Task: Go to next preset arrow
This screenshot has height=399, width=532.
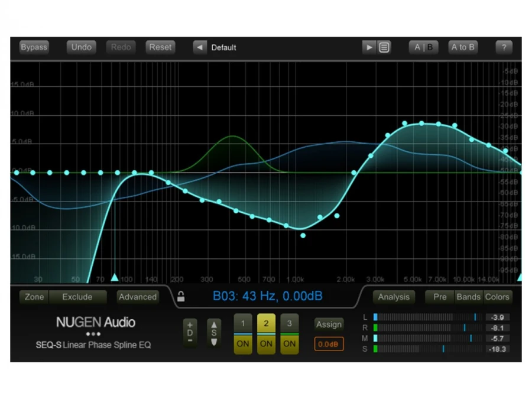Action: coord(369,47)
